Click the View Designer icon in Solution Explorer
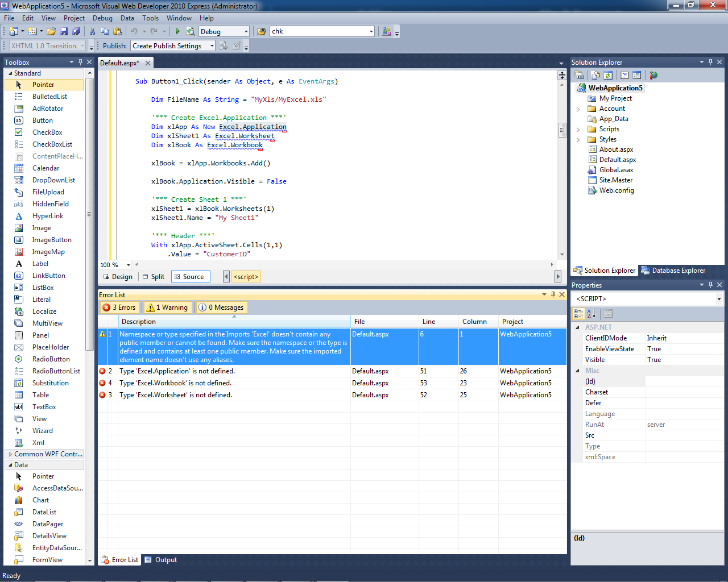Viewport: 728px width, 582px height. click(637, 75)
